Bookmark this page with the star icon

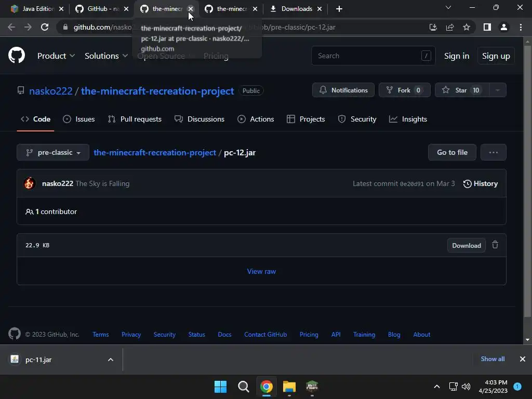[467, 27]
